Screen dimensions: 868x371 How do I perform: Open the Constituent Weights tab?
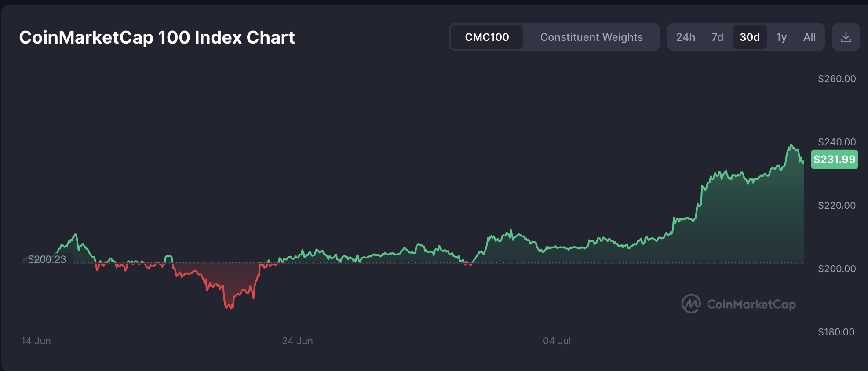[x=591, y=37]
